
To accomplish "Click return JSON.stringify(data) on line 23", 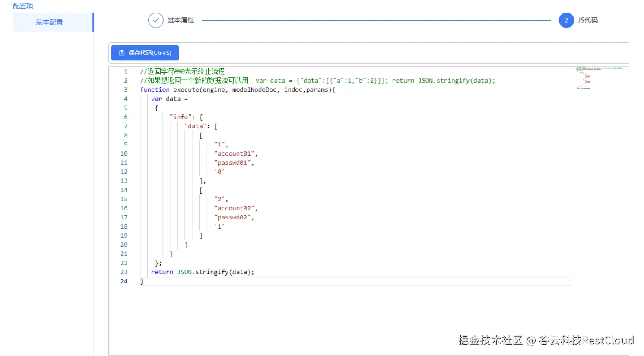I will click(x=203, y=272).
